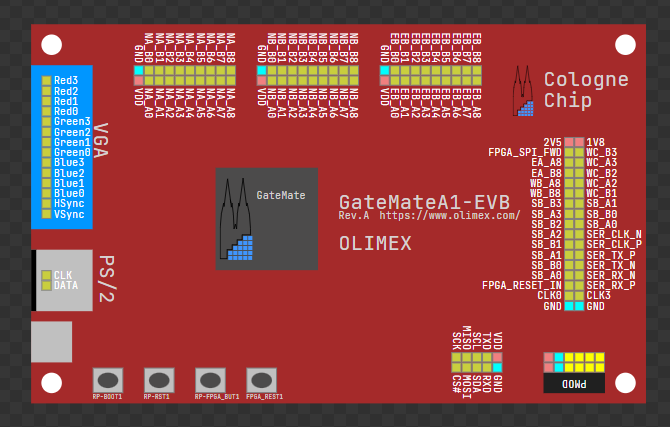Click the pink 2V5 power pin
The height and width of the screenshot is (427, 670).
pyautogui.click(x=569, y=142)
